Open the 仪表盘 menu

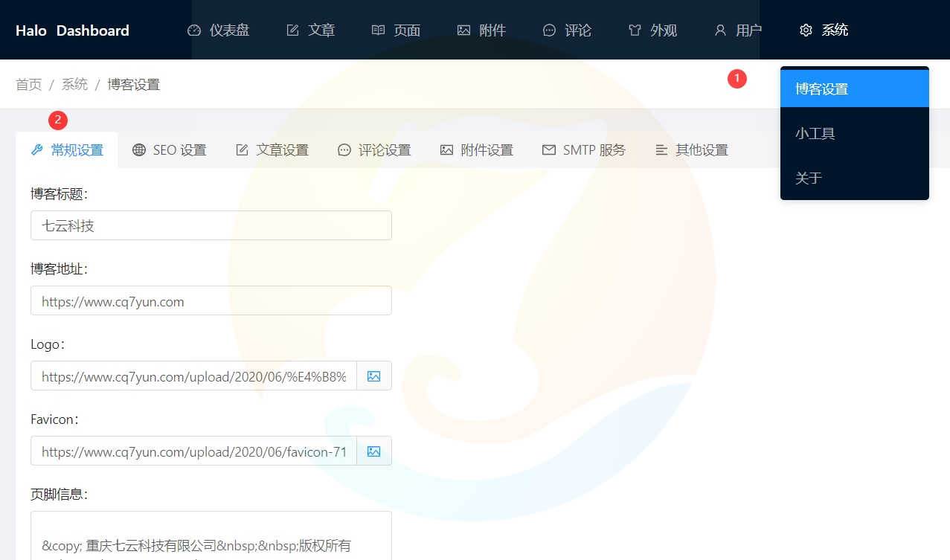(x=219, y=30)
